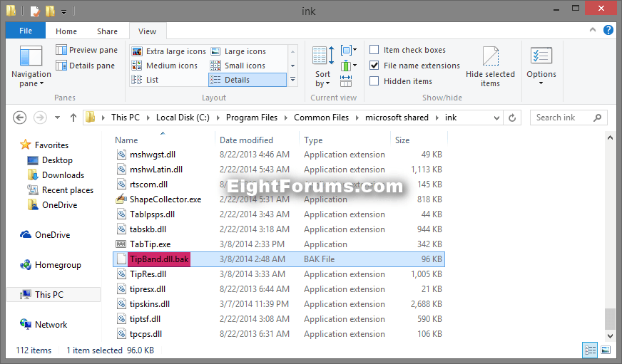622x364 pixels.
Task: Enable Item check boxes
Action: coord(374,50)
